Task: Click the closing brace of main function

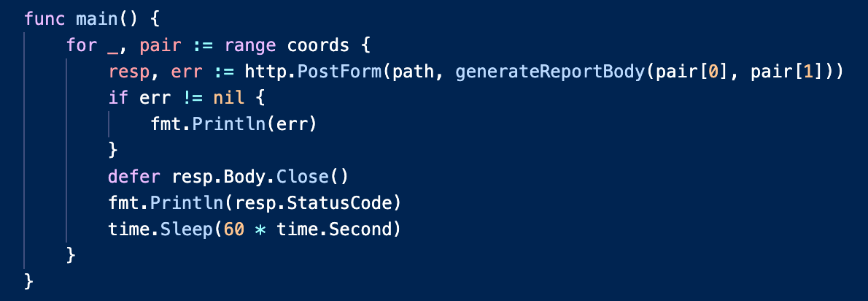Action: pyautogui.click(x=29, y=281)
